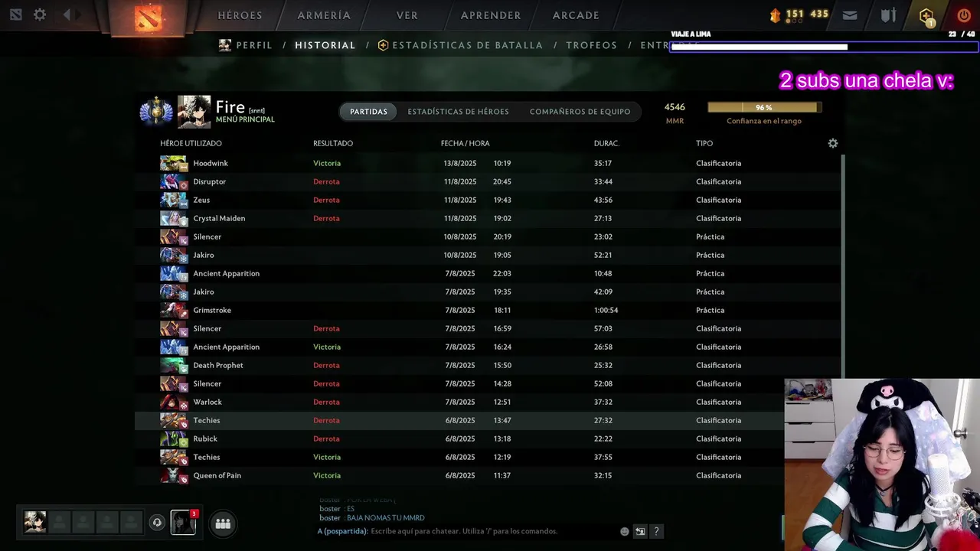Open the APRENDER menu
This screenshot has width=980, height=551.
(x=491, y=15)
